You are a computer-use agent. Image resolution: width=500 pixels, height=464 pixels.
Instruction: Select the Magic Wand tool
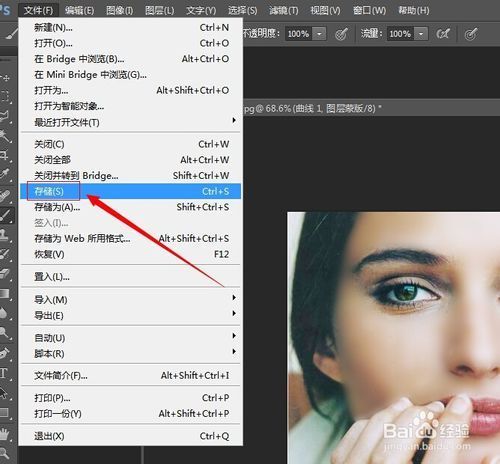pyautogui.click(x=6, y=136)
